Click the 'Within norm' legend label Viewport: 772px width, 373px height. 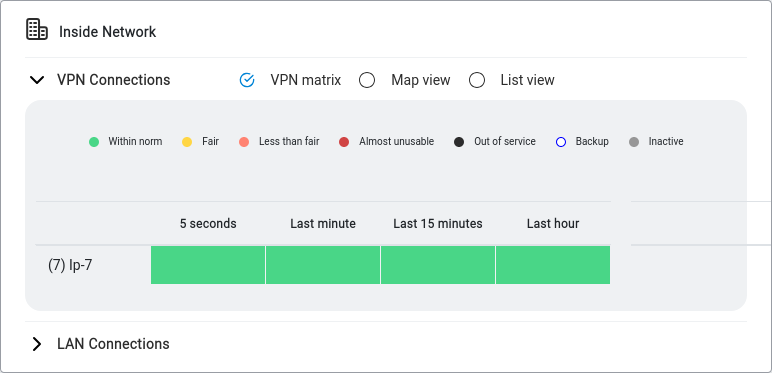point(135,141)
